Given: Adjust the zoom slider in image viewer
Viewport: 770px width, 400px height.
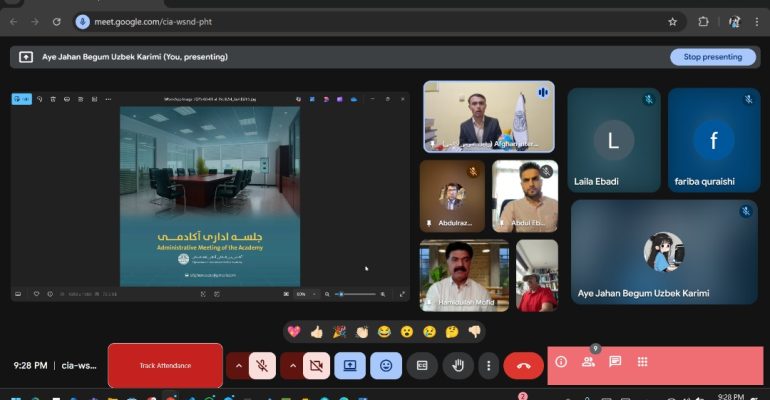Looking at the screenshot, I should 341,294.
